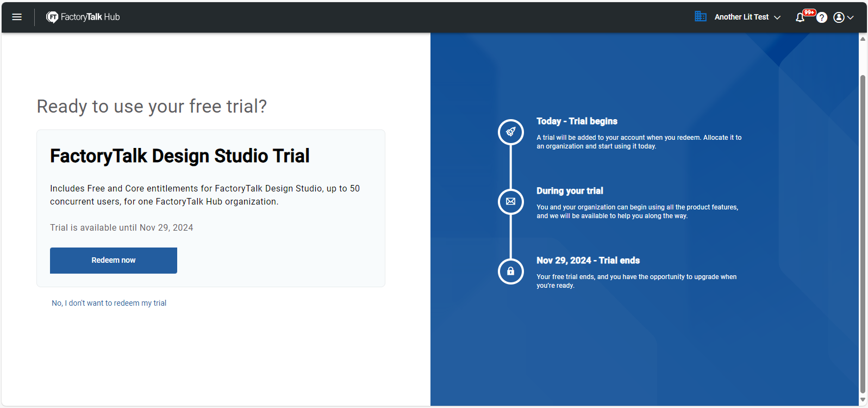Click Trial is available until Nov 29, 2024 text
Image resolution: width=868 pixels, height=408 pixels.
pyautogui.click(x=122, y=227)
